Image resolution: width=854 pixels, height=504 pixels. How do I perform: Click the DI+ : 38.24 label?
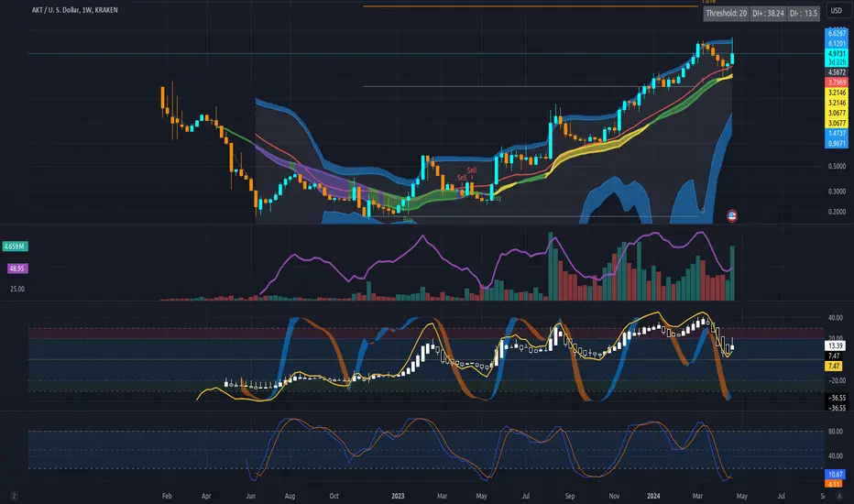pyautogui.click(x=768, y=13)
